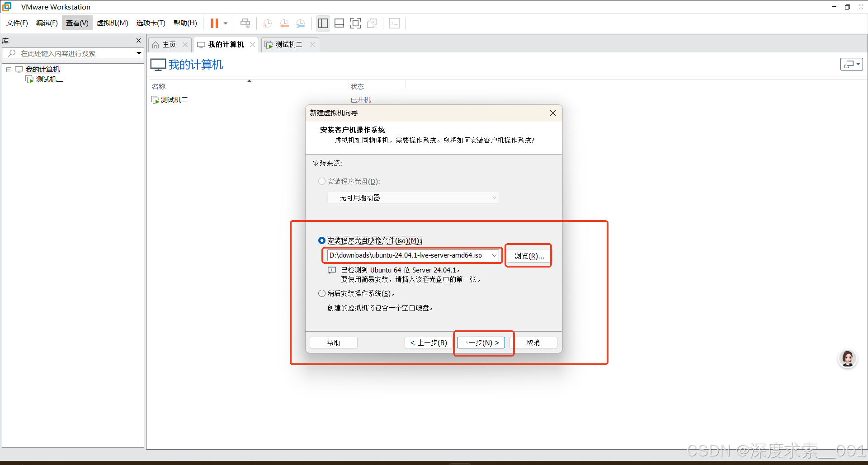Sort the list by the 状态 column header
868x465 pixels.
[x=357, y=86]
